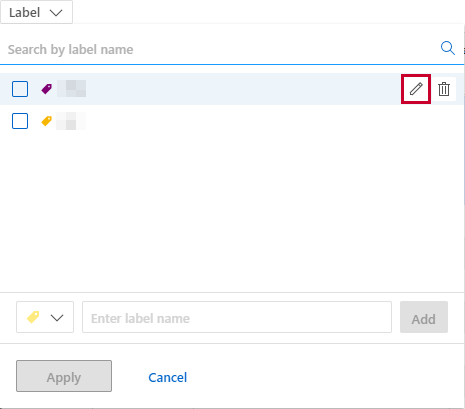The width and height of the screenshot is (465, 409).
Task: Expand the label color chevron dropdown
Action: click(x=57, y=318)
